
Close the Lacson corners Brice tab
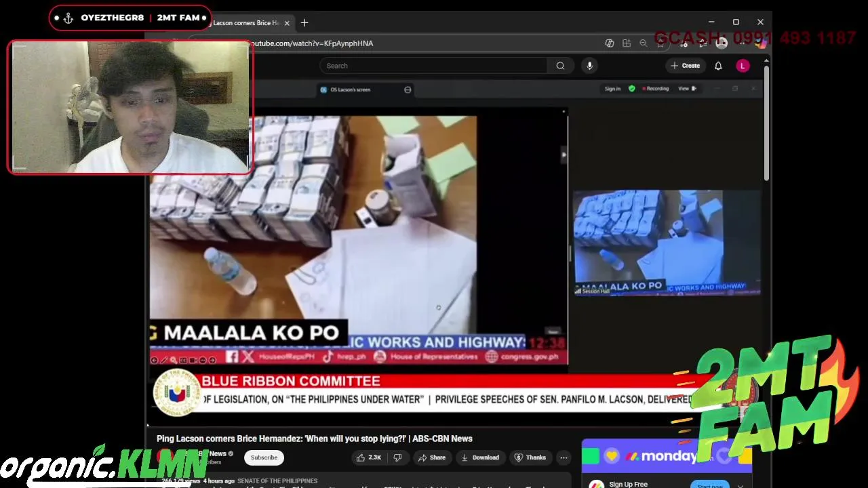287,23
